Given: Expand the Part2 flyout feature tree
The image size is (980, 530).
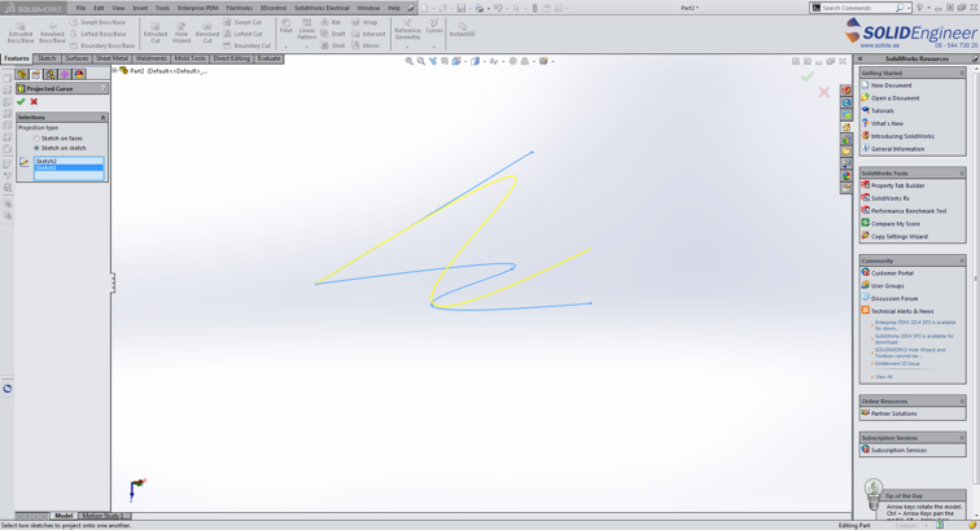Looking at the screenshot, I should (114, 71).
